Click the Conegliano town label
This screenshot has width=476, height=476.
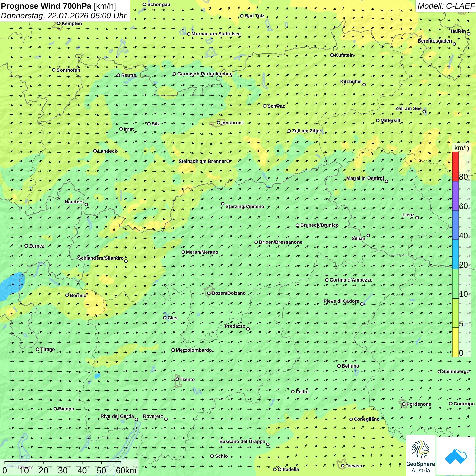click(x=367, y=419)
